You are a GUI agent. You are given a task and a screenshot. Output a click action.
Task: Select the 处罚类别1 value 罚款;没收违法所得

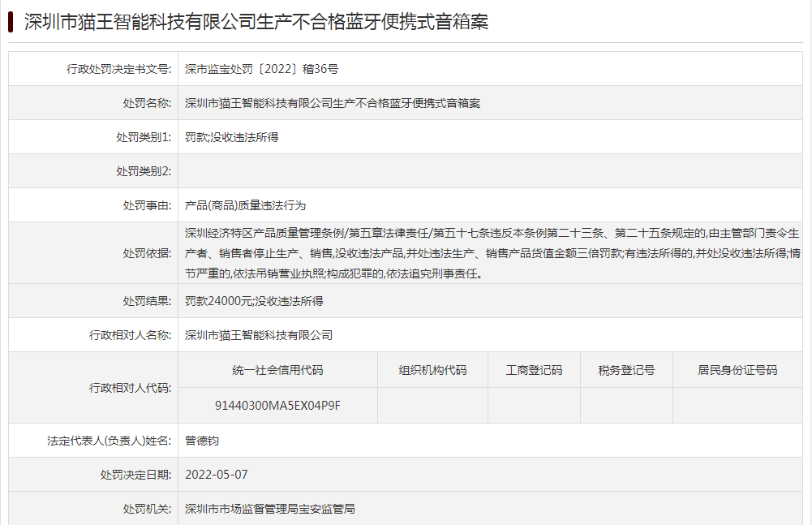pyautogui.click(x=232, y=138)
